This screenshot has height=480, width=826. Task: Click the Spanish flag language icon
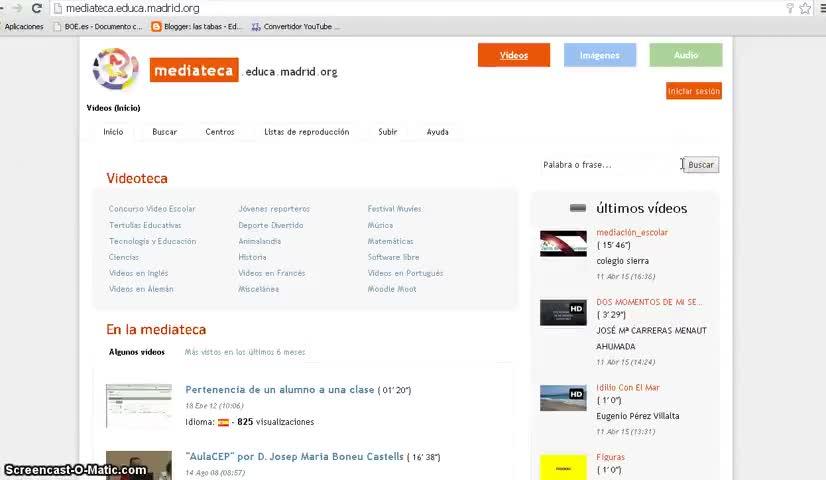click(x=223, y=422)
